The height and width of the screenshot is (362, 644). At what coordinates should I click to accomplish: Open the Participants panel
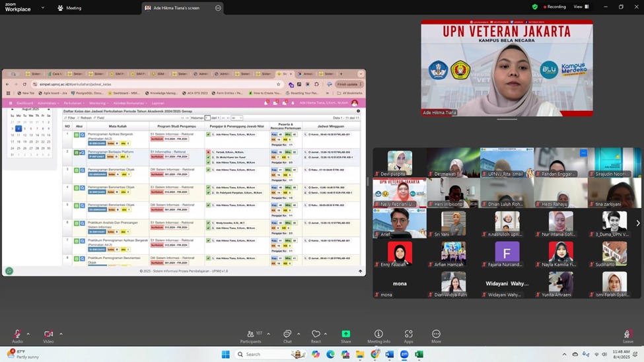click(250, 335)
